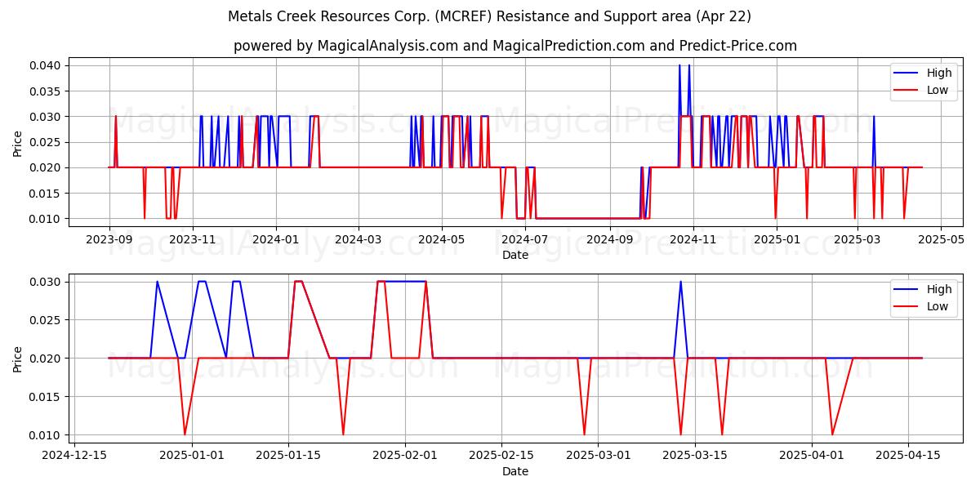Click the 2024-07 date tick

(524, 238)
